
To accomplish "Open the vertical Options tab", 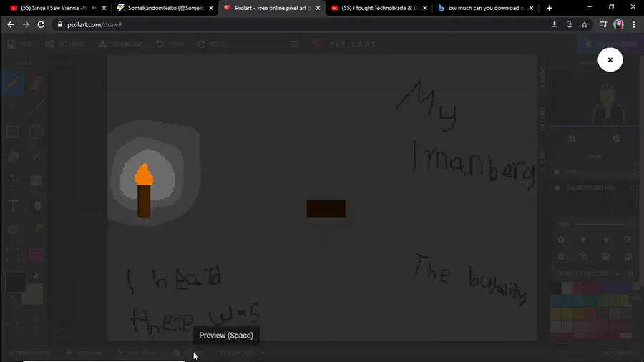I will coord(542,118).
